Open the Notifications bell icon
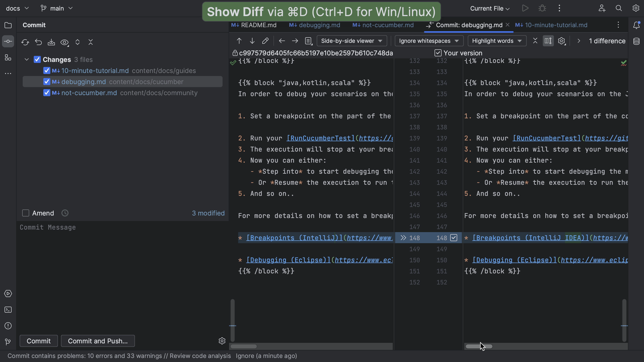 (636, 25)
